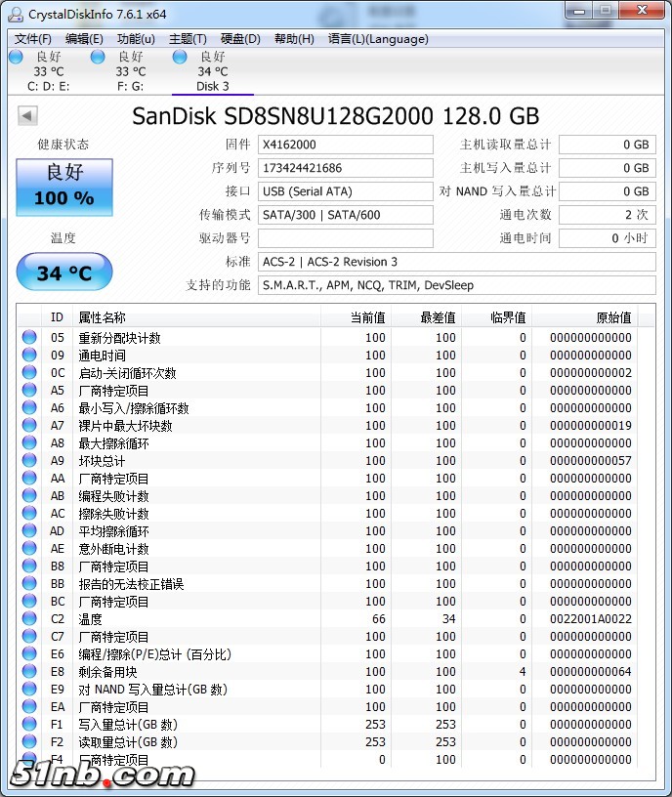672x797 pixels.
Task: Click the 对 NAND 写入量总计 value field
Action: tap(608, 191)
